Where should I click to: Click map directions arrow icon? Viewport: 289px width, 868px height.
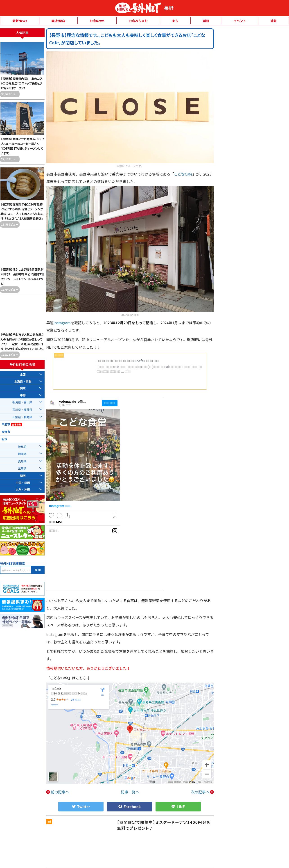pyautogui.click(x=102, y=690)
